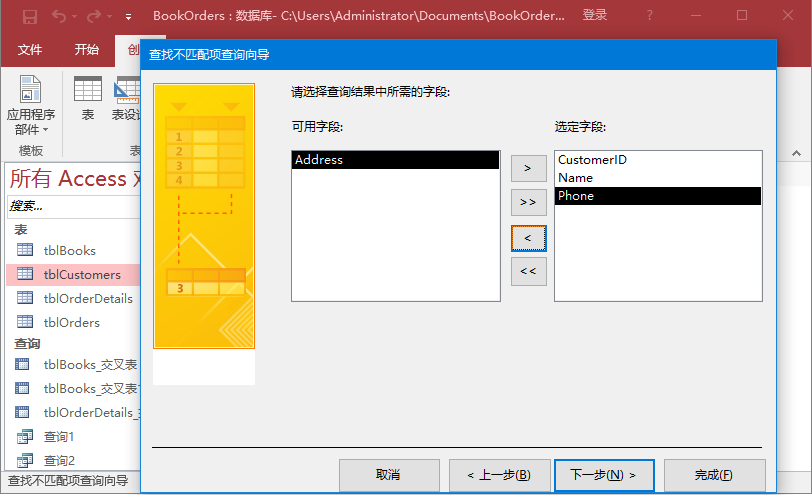Select the tblBooks table icon

pos(25,251)
